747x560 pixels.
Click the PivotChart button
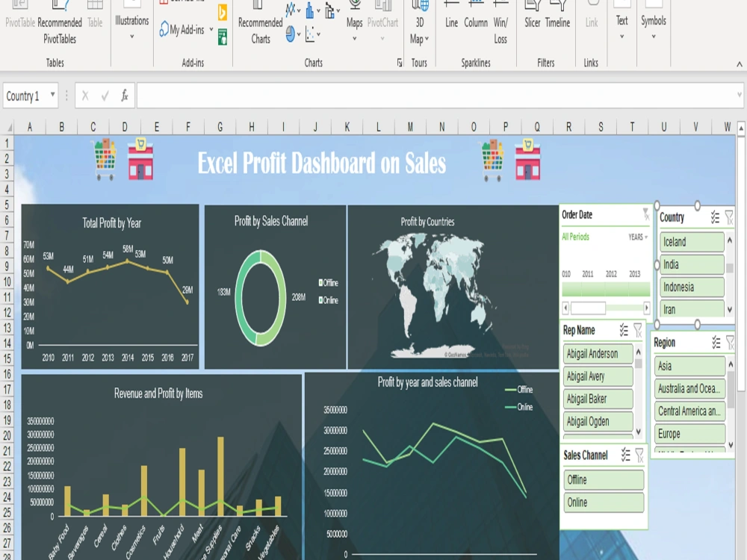coord(382,22)
